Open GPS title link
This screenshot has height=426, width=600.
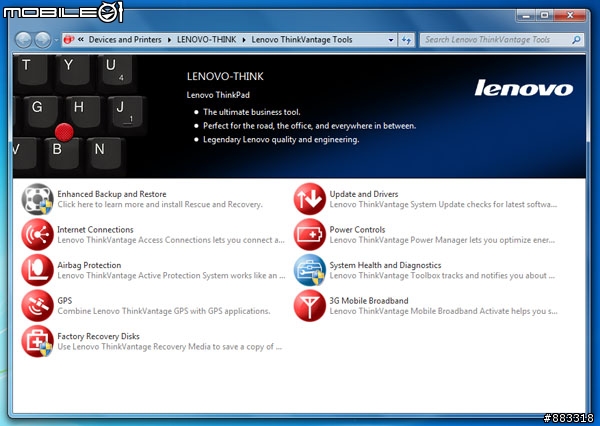[65, 301]
